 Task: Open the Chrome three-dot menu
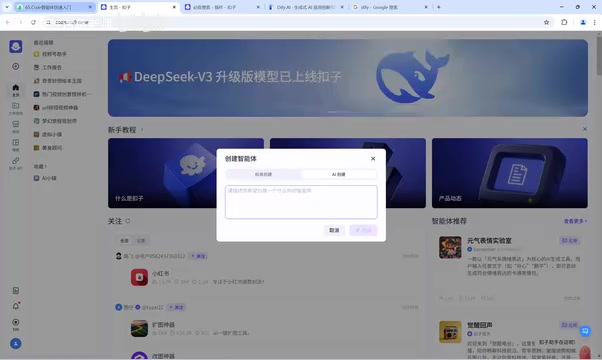point(594,22)
